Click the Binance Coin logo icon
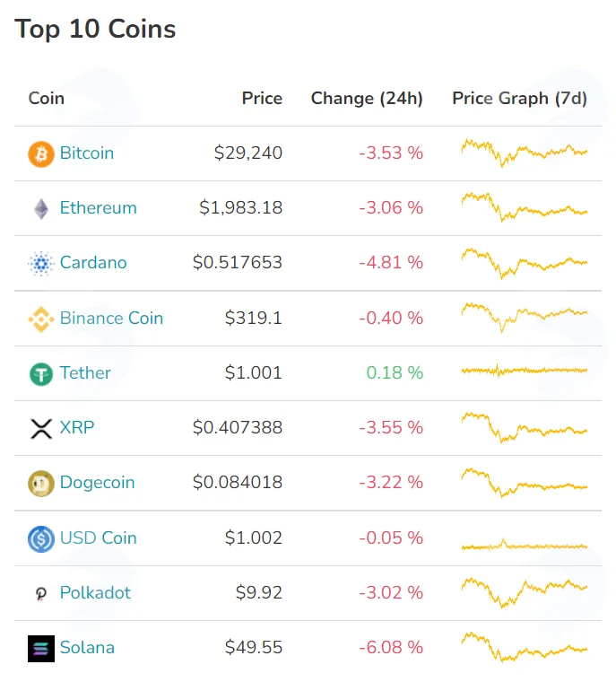Viewport: 616px width, 682px height. pos(41,319)
